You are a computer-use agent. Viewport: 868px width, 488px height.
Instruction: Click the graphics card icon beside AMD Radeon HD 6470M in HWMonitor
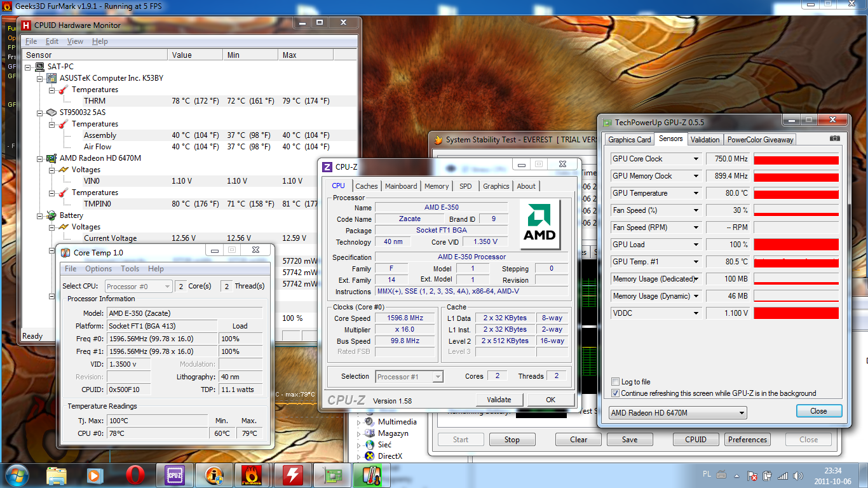click(51, 158)
